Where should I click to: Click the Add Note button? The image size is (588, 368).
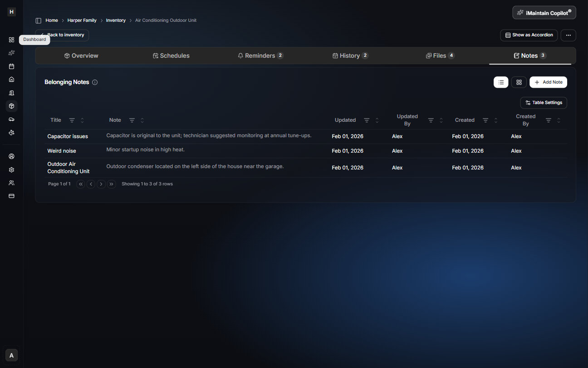click(x=548, y=82)
